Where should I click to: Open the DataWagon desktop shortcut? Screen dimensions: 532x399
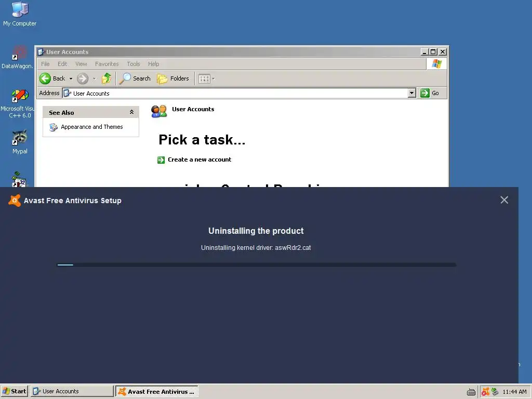(17, 57)
